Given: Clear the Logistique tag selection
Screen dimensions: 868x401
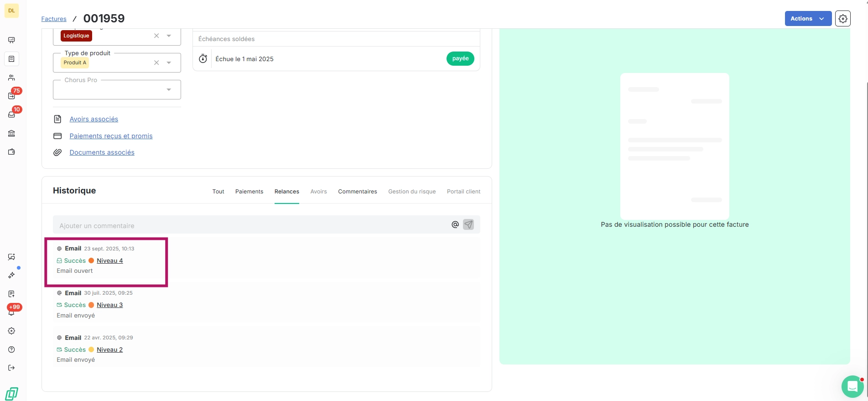Looking at the screenshot, I should coord(156,36).
